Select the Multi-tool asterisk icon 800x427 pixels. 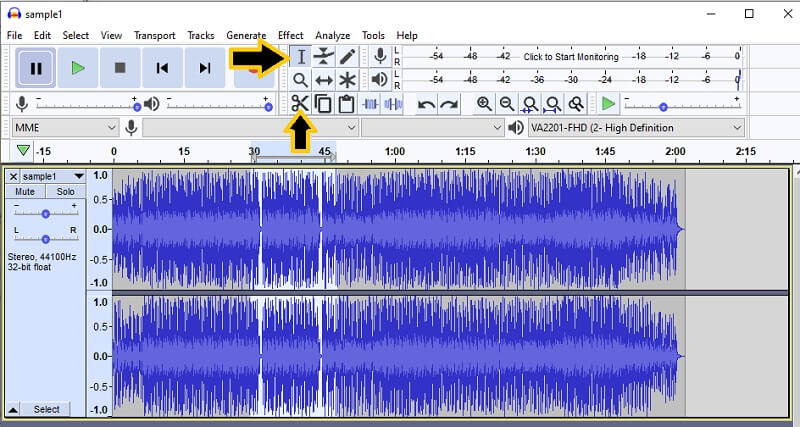(347, 80)
